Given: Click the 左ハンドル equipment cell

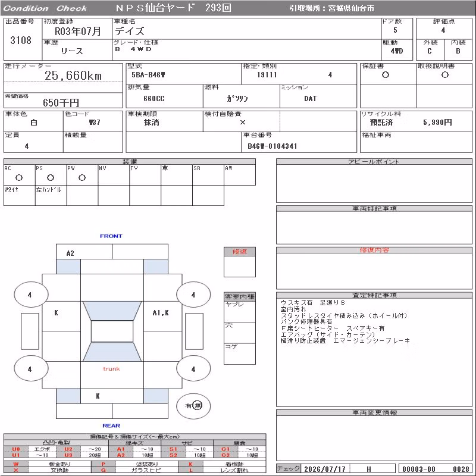Looking at the screenshot, I should tap(51, 196).
